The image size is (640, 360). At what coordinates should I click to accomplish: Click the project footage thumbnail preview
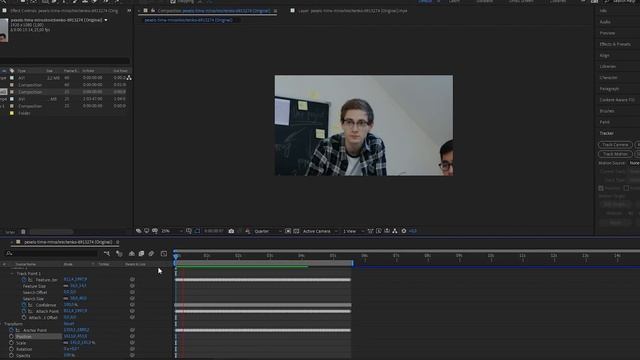[x=4, y=30]
